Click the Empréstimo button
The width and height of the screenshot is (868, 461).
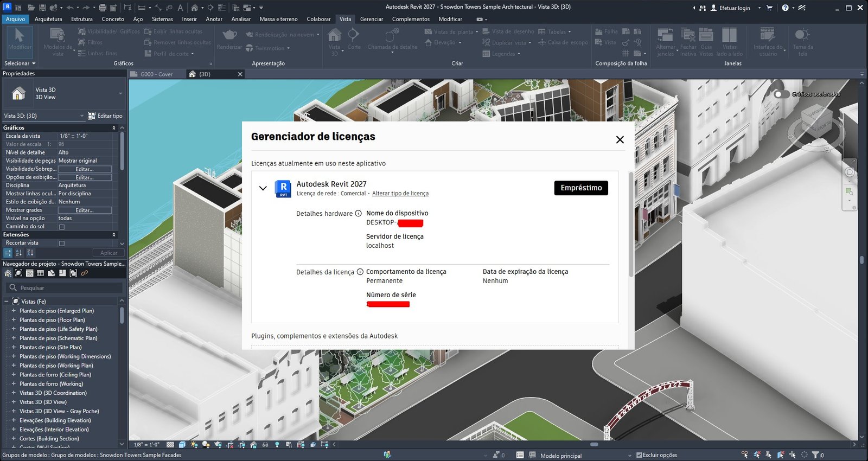(x=581, y=188)
